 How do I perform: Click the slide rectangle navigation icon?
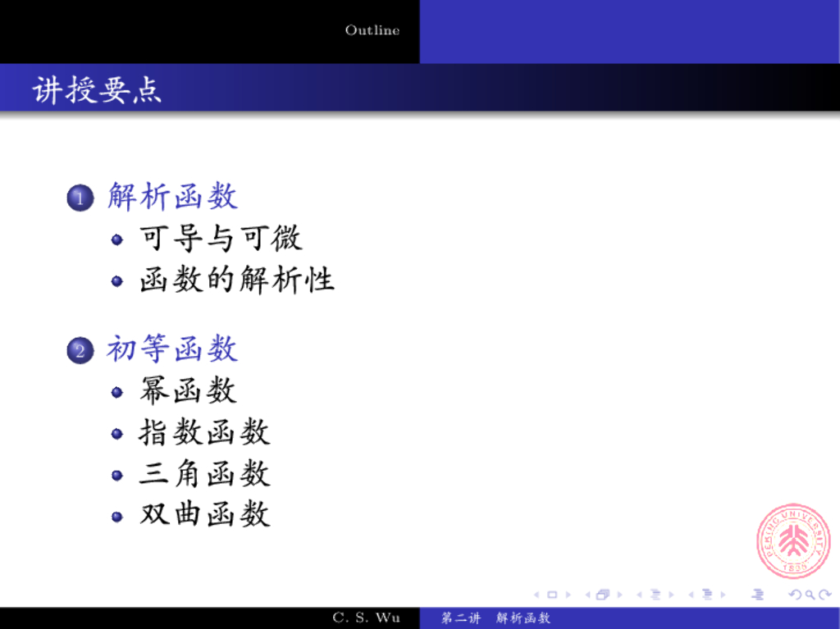tap(552, 595)
